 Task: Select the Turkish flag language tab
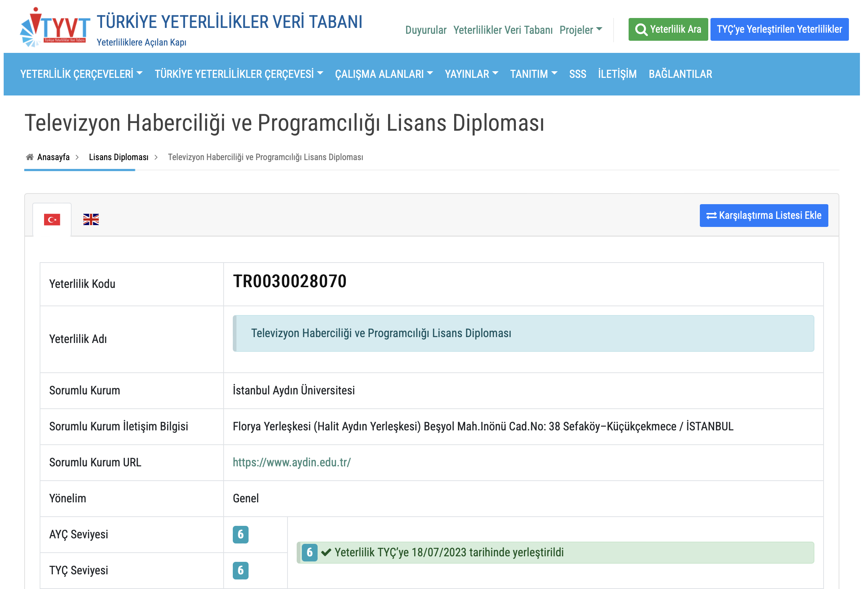tap(52, 220)
